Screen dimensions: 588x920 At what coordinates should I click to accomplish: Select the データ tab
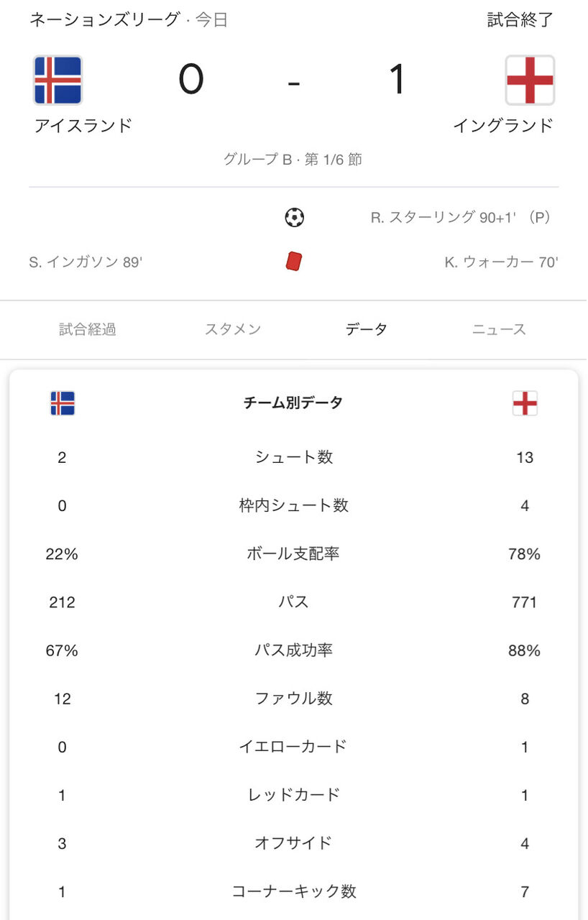(366, 330)
